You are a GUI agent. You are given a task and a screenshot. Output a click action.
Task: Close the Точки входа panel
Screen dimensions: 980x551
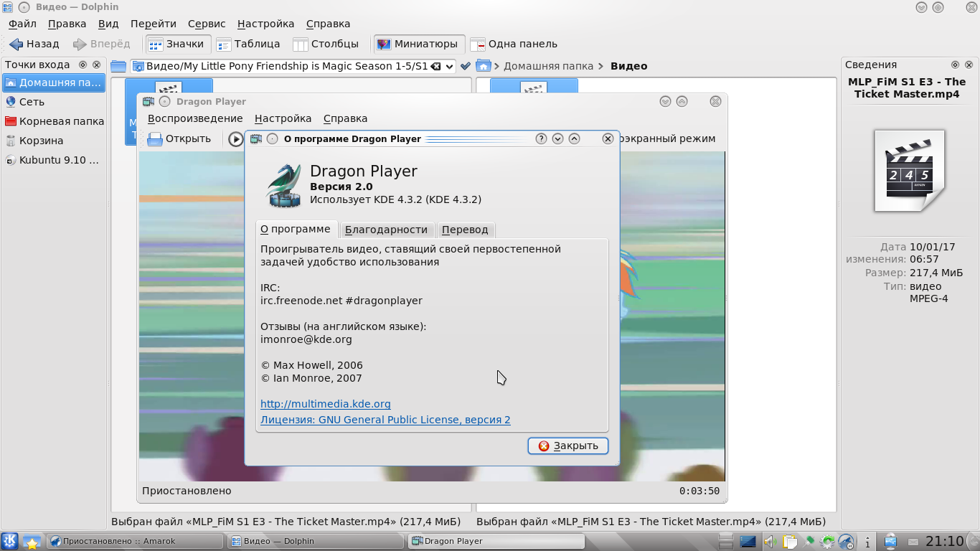click(96, 65)
